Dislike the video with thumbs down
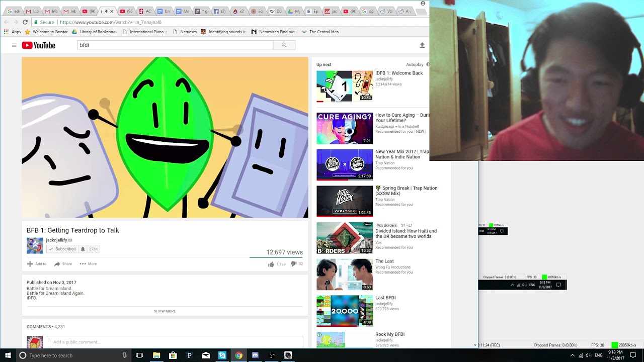Screen dimensions: 644x362 click(294, 264)
